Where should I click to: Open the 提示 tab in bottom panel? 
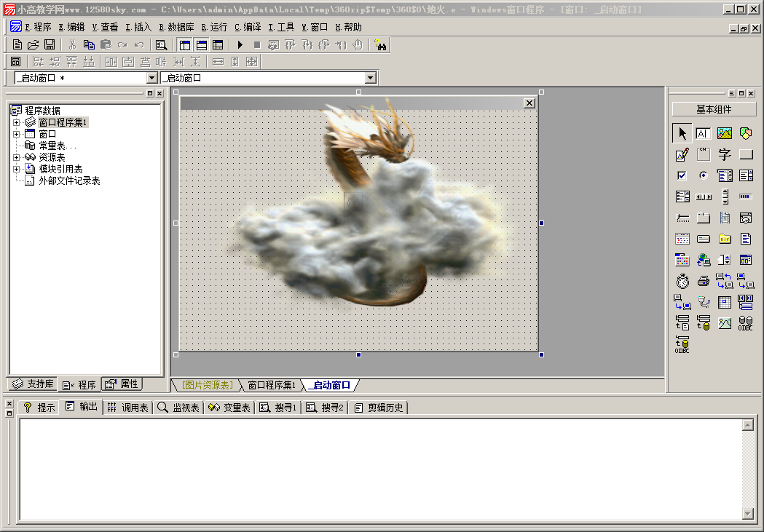39,408
